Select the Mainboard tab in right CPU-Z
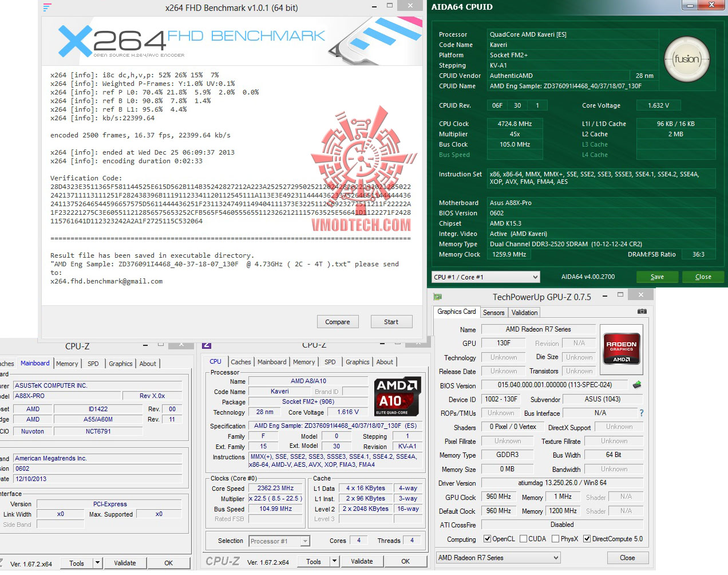 coord(272,362)
